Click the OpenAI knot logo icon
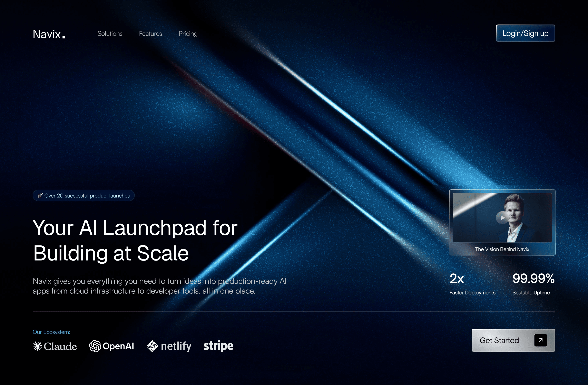The width and height of the screenshot is (588, 385). coord(95,346)
